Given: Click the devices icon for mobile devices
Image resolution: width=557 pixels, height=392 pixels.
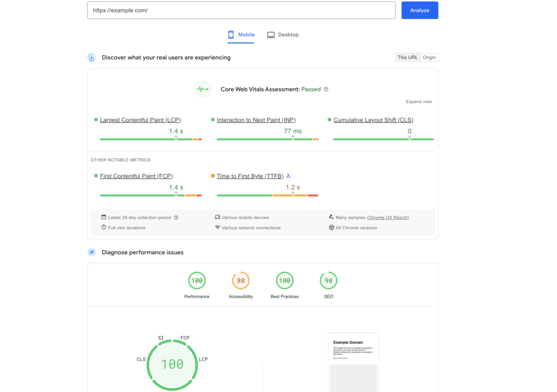Looking at the screenshot, I should tap(218, 217).
